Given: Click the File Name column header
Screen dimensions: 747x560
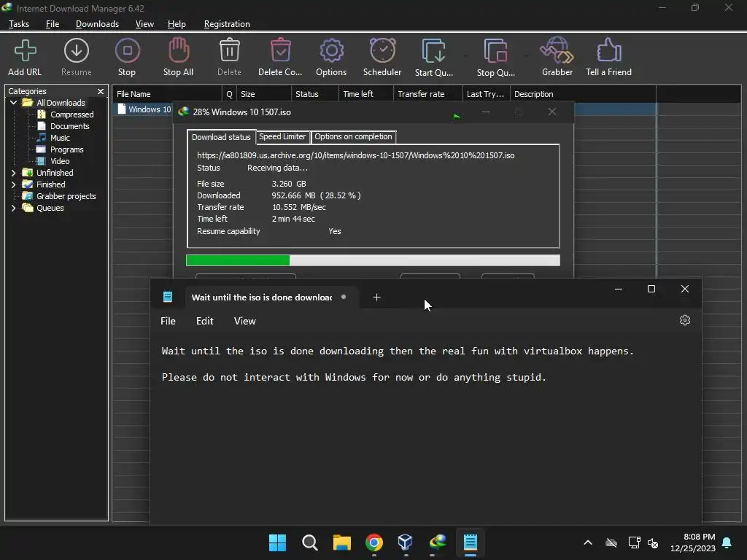Looking at the screenshot, I should (167, 94).
